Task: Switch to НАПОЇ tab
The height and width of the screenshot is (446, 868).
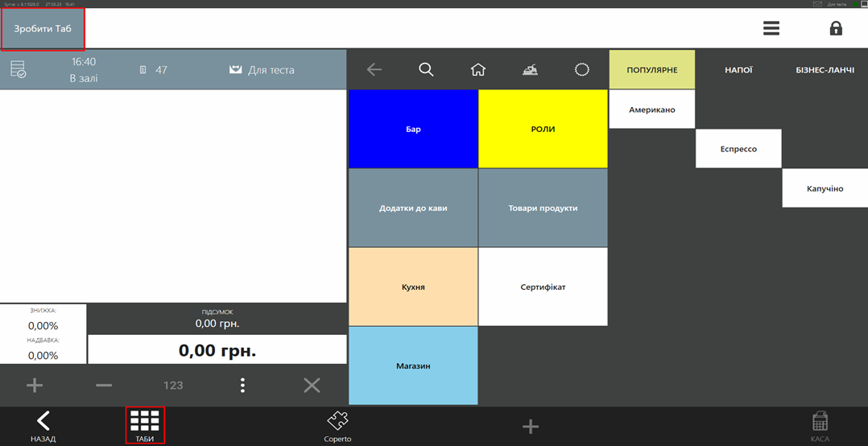Action: pos(738,70)
